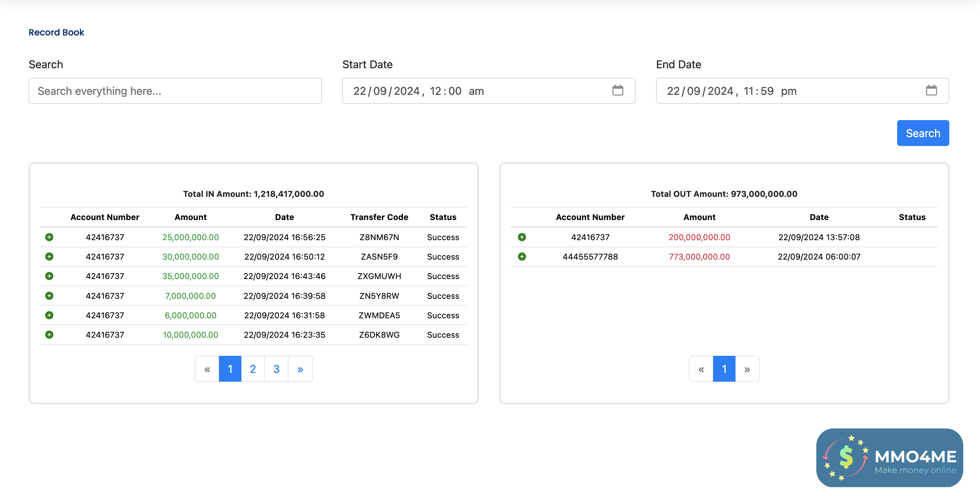Expand the row with transfer code Z6DK8WG

pos(49,335)
